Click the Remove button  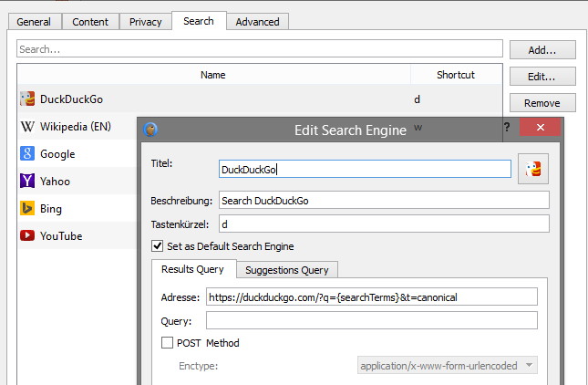(542, 103)
